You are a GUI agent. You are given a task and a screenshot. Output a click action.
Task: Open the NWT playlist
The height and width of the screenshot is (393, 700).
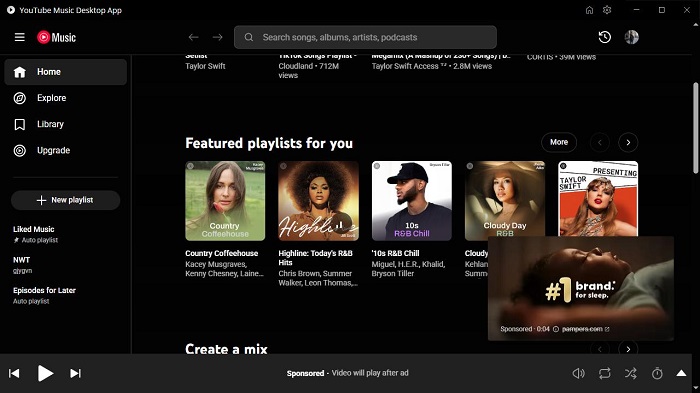click(x=66, y=265)
